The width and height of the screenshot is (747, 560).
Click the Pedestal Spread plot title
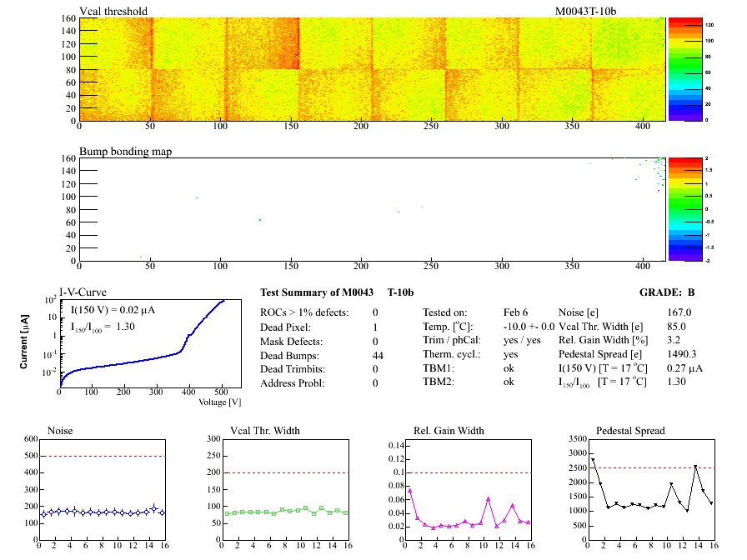tap(630, 431)
